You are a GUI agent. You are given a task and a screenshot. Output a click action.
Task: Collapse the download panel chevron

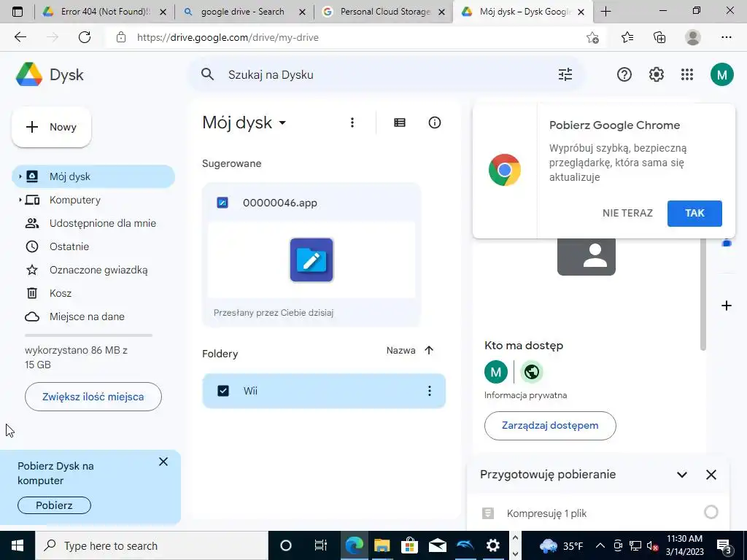[682, 474]
